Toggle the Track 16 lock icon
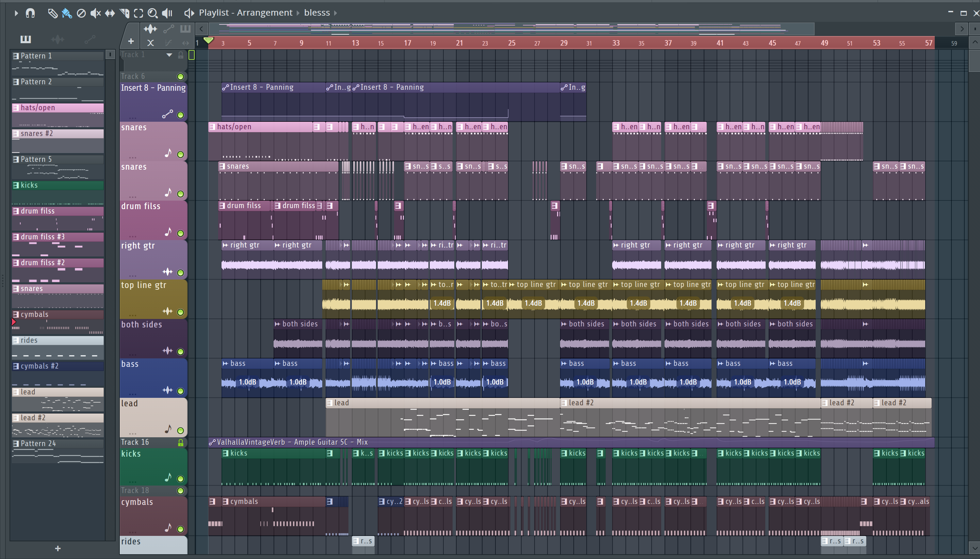The width and height of the screenshot is (980, 559). click(181, 442)
